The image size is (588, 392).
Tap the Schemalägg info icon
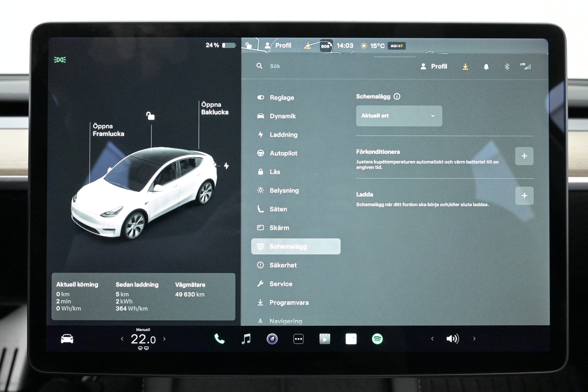pos(397,96)
